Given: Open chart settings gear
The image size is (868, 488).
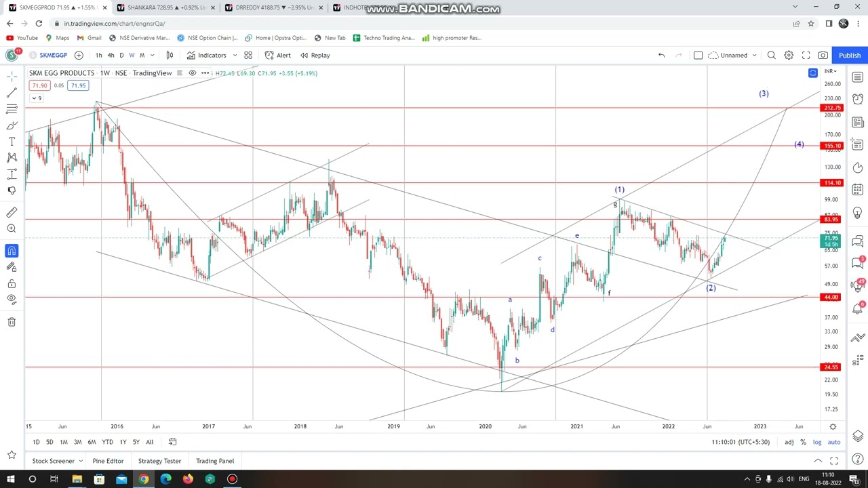Looking at the screenshot, I should click(789, 55).
